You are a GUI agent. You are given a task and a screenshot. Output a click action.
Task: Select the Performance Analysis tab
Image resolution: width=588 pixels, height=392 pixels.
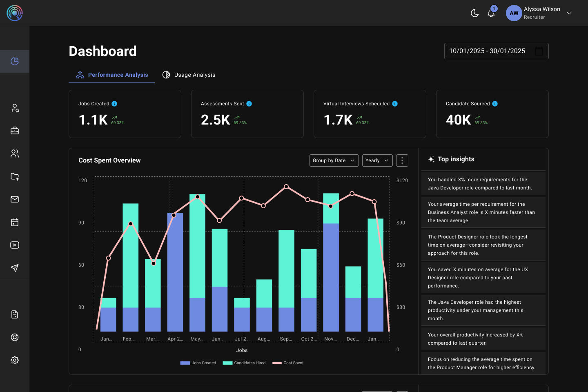coord(112,75)
